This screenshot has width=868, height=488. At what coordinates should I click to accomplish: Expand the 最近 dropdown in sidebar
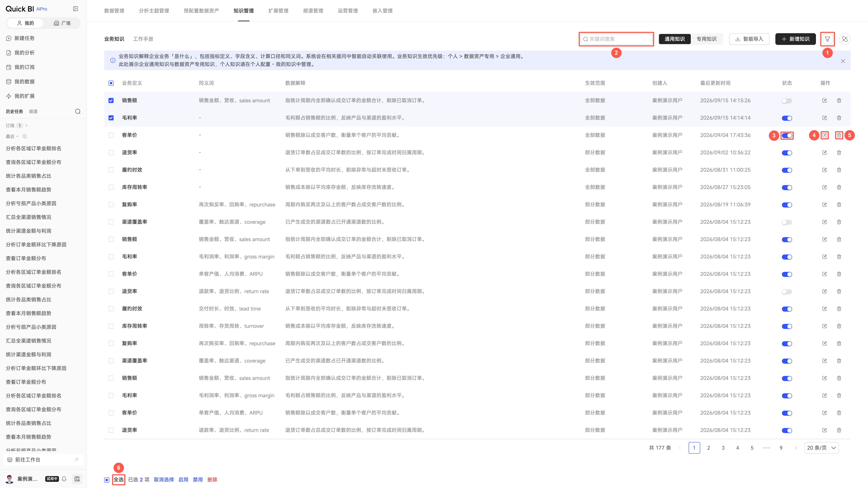tap(12, 136)
